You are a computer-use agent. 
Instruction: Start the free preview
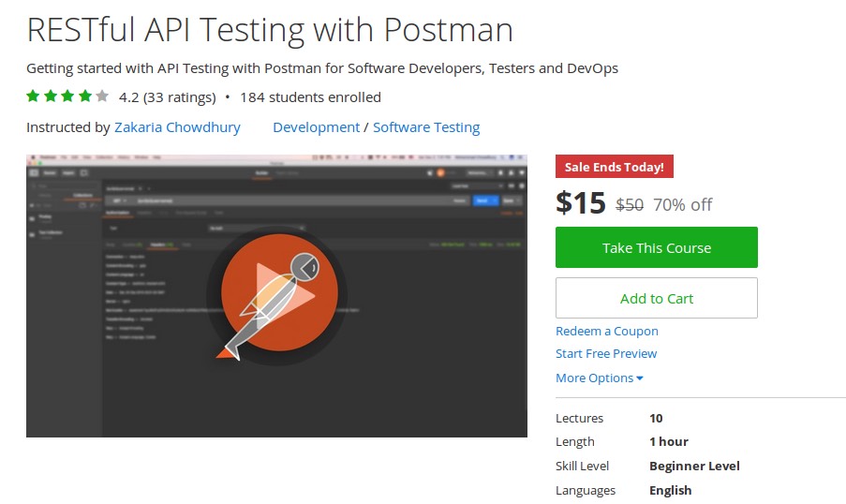point(605,353)
